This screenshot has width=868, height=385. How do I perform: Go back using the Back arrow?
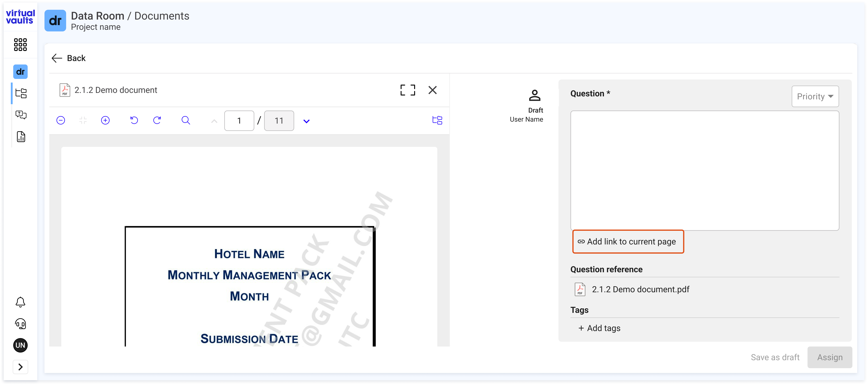point(69,58)
